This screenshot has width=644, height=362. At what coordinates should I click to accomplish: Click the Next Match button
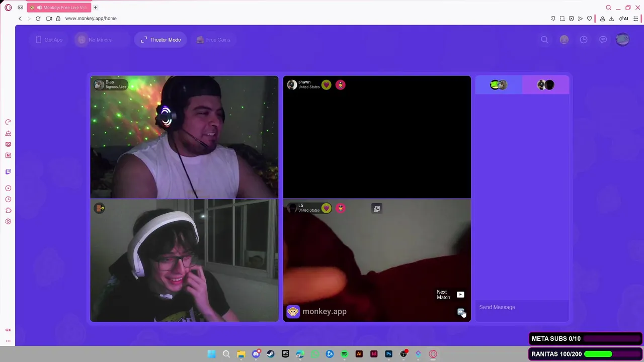click(450, 295)
